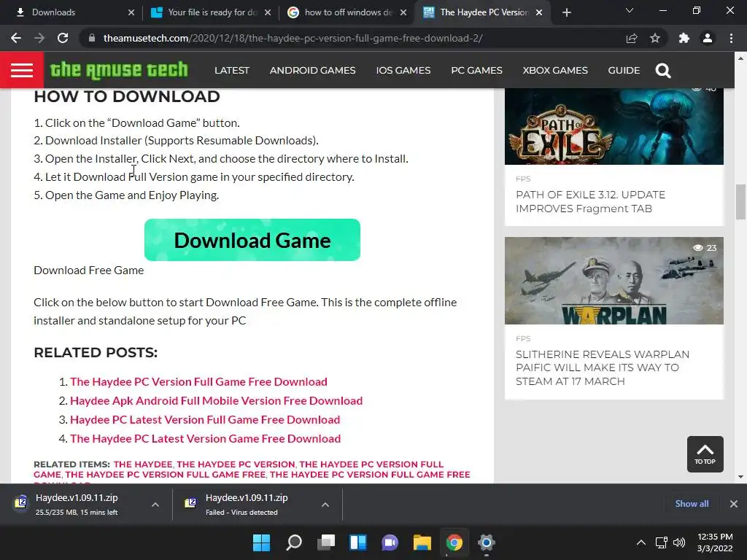
Task: Jump back using the TO TOP button
Action: pos(705,454)
